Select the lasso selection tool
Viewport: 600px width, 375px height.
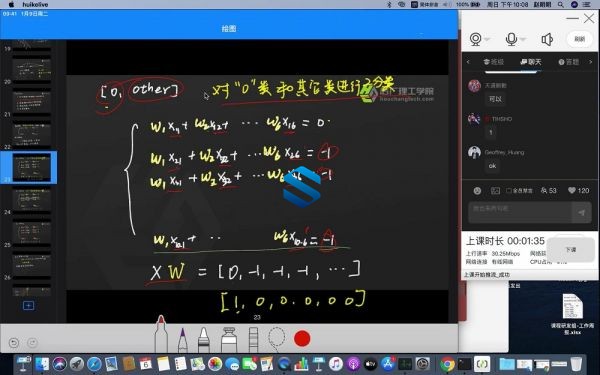coord(276,339)
